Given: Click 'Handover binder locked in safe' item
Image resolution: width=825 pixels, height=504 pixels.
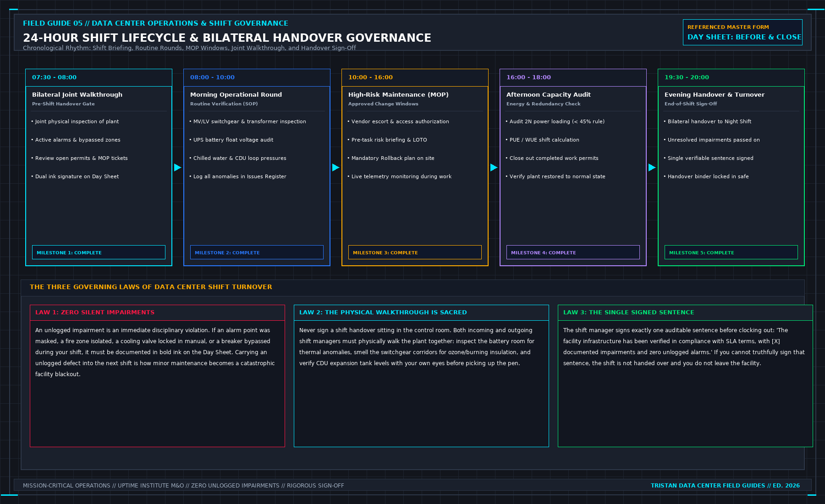Looking at the screenshot, I should (706, 176).
